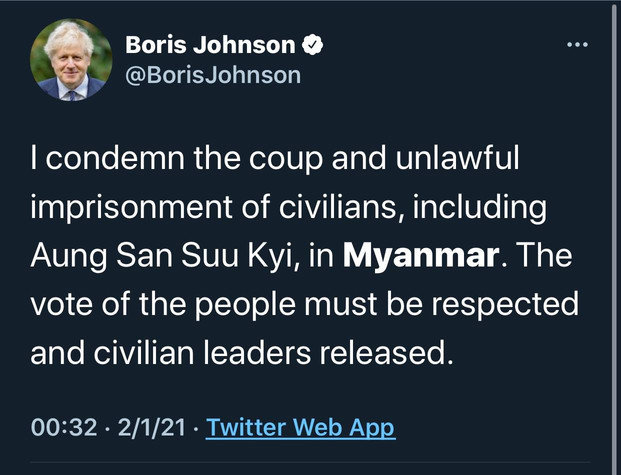This screenshot has width=621, height=475.
Task: Open the Boris Johnson display name link
Action: 210,44
